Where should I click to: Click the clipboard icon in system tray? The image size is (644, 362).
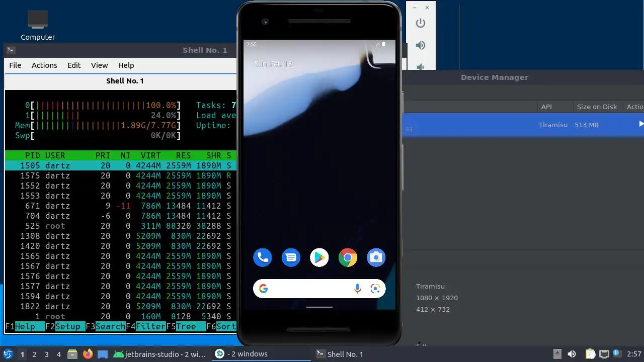[x=591, y=354]
